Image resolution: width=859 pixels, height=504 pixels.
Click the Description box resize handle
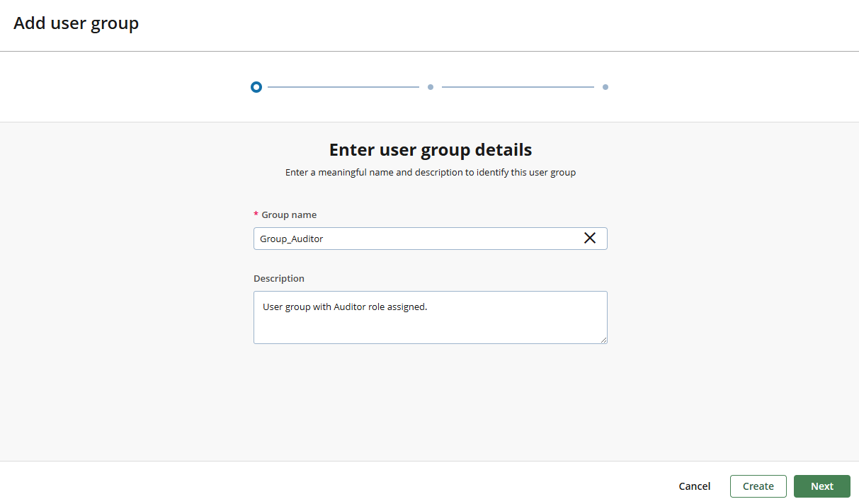click(604, 340)
